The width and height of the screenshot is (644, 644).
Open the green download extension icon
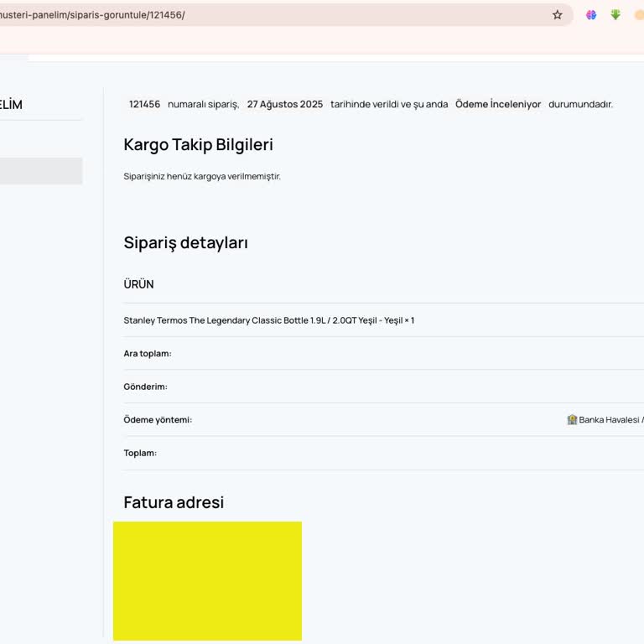(x=615, y=15)
